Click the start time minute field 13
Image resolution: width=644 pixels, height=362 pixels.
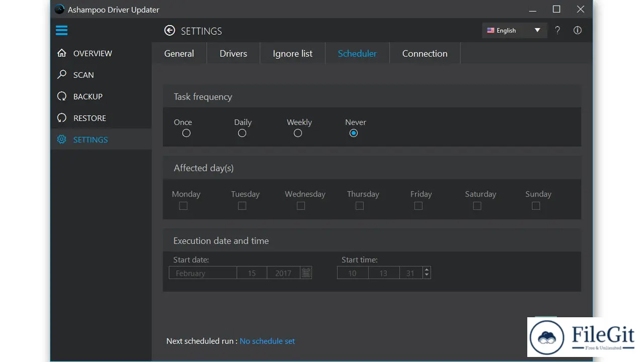click(383, 273)
